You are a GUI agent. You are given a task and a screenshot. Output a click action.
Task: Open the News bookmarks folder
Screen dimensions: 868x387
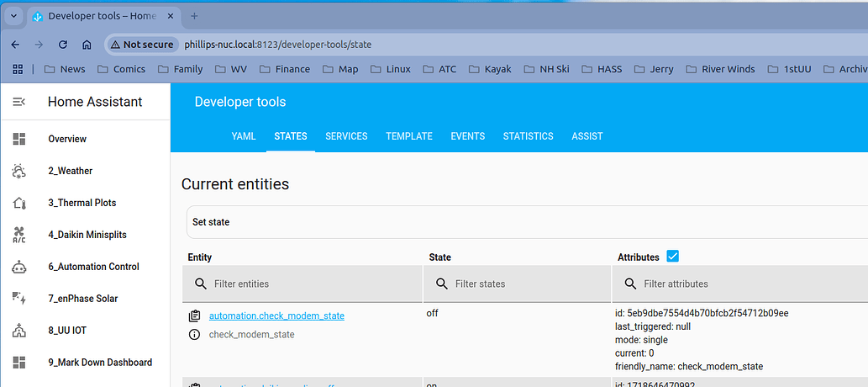(65, 69)
